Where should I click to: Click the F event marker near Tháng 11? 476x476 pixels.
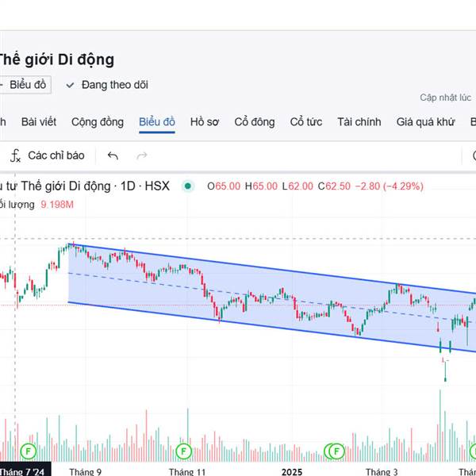coord(184,451)
